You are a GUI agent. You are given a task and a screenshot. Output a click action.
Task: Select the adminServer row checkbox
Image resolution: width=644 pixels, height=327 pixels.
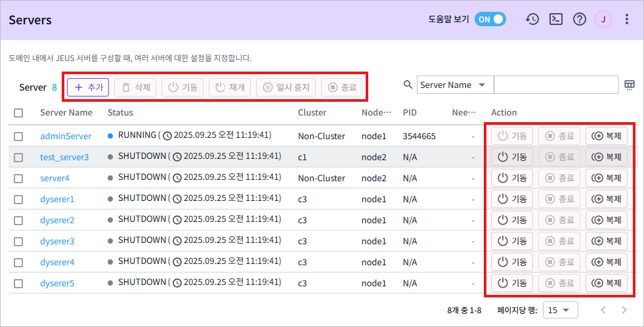click(x=18, y=136)
